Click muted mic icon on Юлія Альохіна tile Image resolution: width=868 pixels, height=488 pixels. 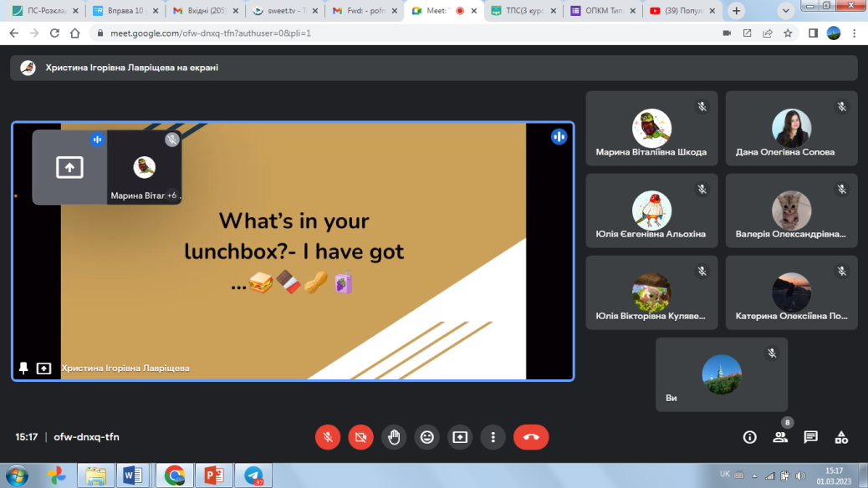[x=702, y=189]
